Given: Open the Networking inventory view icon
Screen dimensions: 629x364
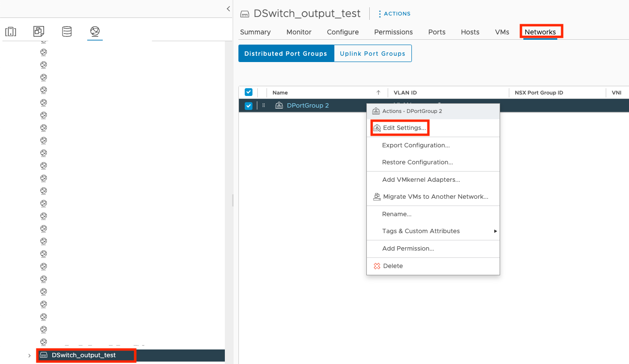Looking at the screenshot, I should coord(94,31).
